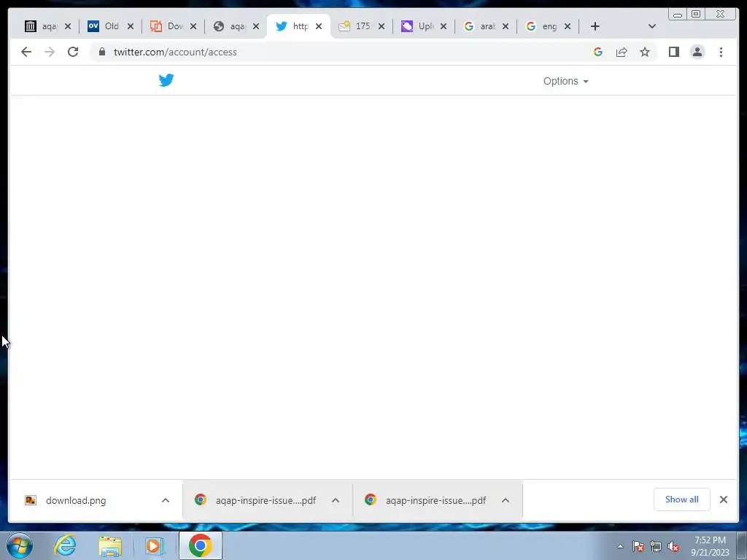This screenshot has width=747, height=560.
Task: Switch to the 'Old' tab
Action: point(104,26)
